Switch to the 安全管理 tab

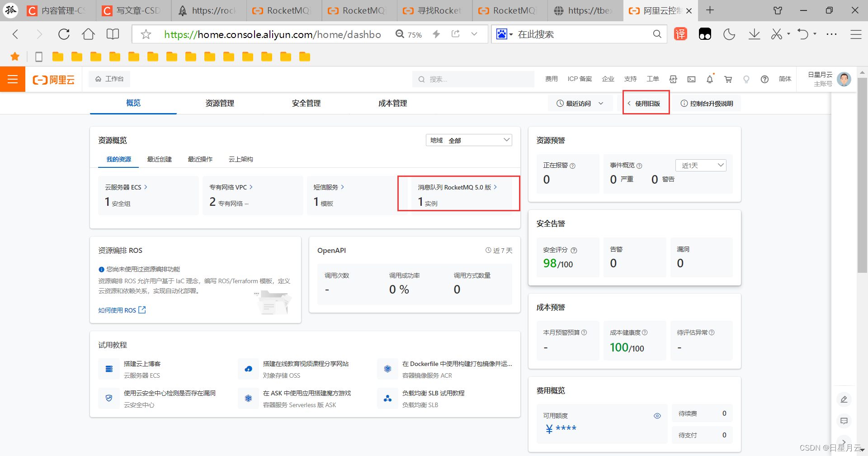[306, 103]
